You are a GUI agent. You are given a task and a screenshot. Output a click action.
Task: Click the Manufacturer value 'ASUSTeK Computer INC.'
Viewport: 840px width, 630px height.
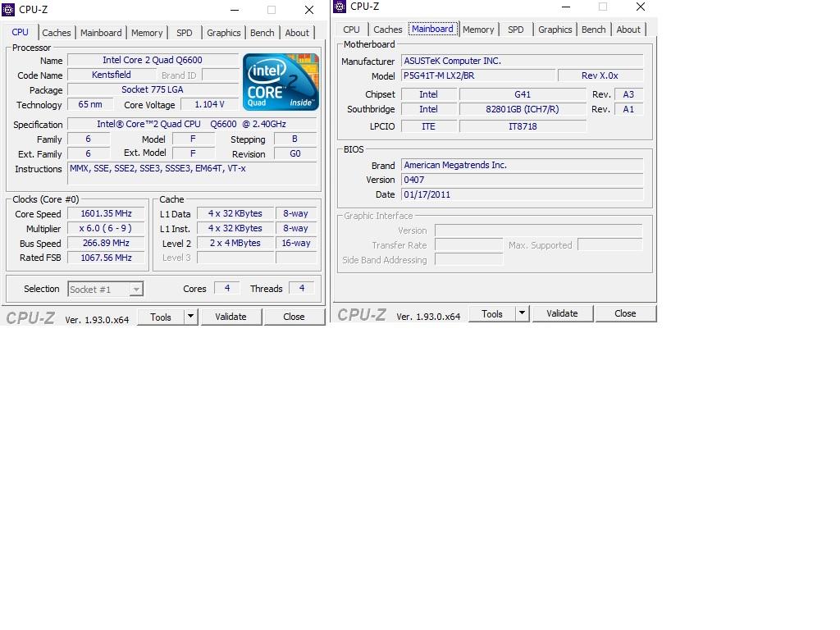[523, 61]
